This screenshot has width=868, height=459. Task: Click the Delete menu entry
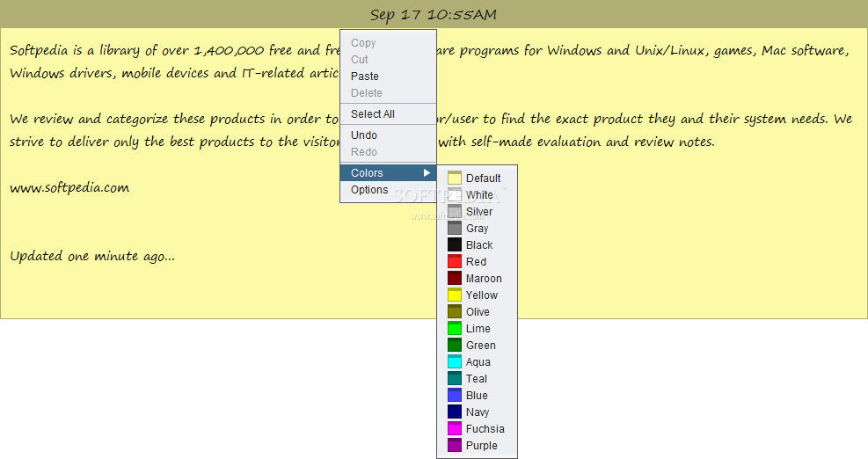[388, 92]
